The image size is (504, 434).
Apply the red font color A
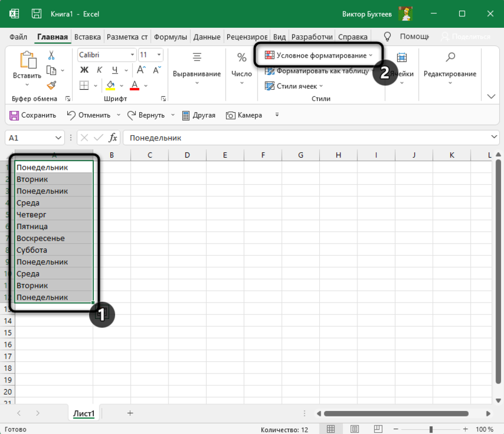[134, 85]
